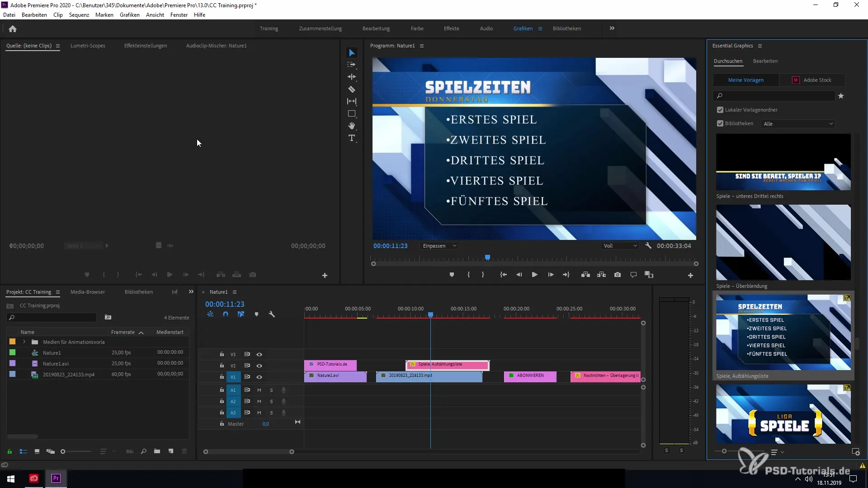The width and height of the screenshot is (868, 488).
Task: Select the Type tool
Action: (352, 138)
